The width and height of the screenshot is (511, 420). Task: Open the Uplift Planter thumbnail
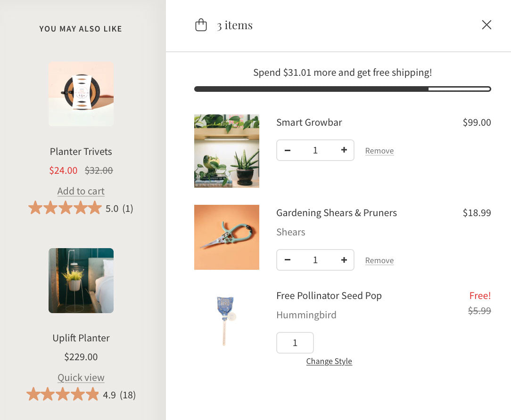81,281
